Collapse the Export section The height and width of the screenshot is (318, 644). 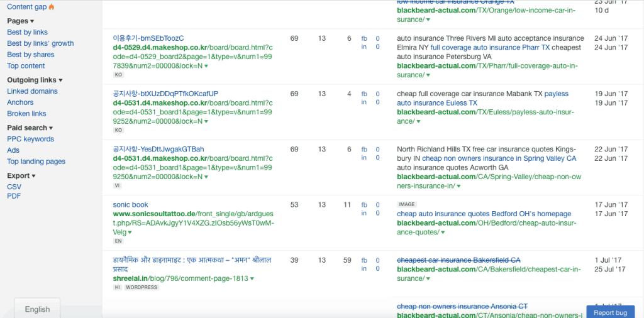point(21,175)
